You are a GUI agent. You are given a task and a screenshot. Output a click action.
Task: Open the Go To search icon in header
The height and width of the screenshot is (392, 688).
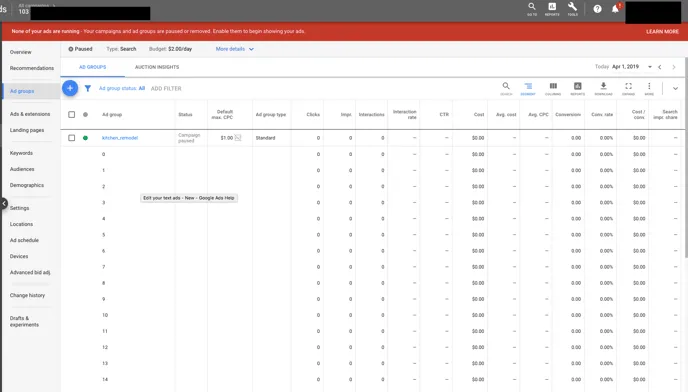pyautogui.click(x=531, y=8)
